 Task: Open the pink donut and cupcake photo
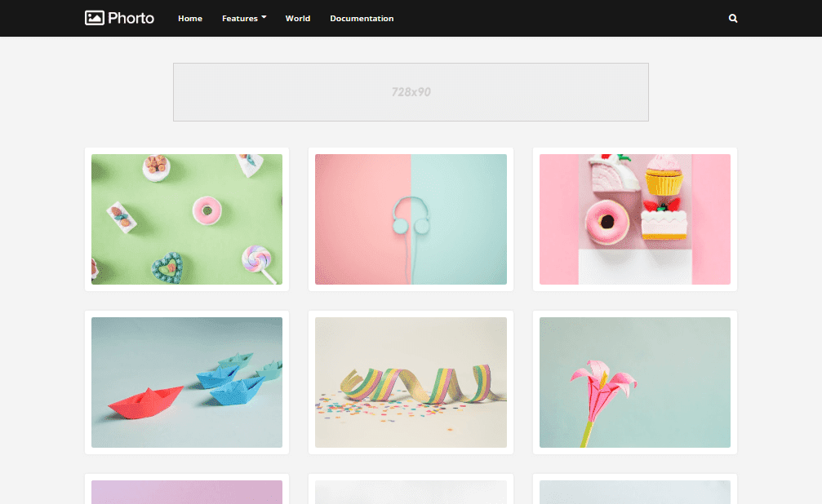pos(635,219)
